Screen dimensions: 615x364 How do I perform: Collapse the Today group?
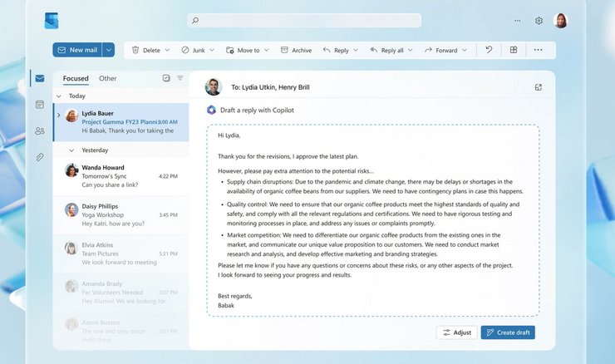pyautogui.click(x=59, y=96)
